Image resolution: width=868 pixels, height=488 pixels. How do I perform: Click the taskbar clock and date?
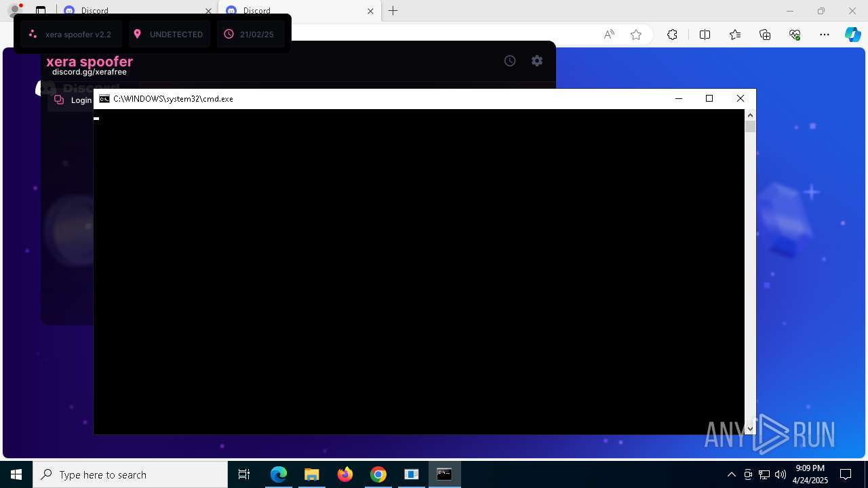tap(810, 474)
